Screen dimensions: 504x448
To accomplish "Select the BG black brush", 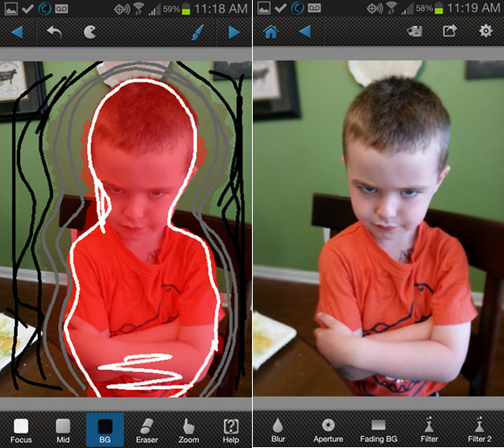I will pos(105,430).
